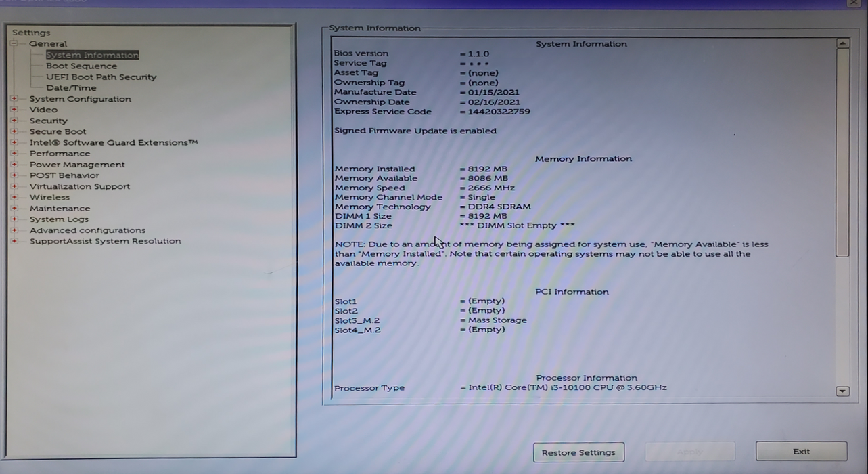Click the greyed Apply button

689,452
